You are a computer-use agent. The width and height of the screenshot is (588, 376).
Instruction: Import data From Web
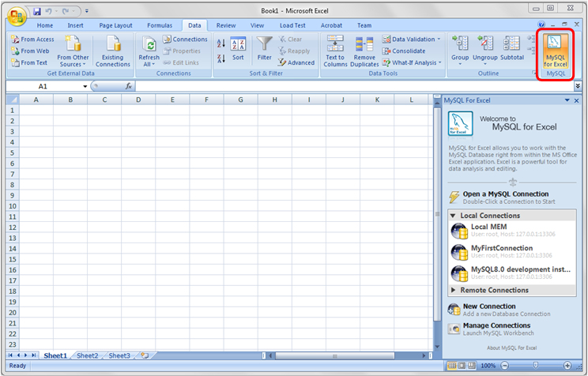[30, 51]
